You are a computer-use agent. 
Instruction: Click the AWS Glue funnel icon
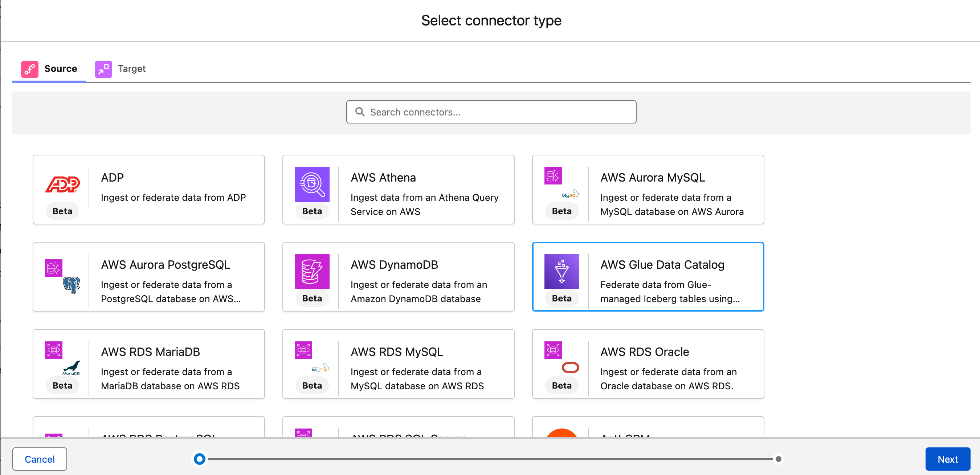click(x=562, y=271)
